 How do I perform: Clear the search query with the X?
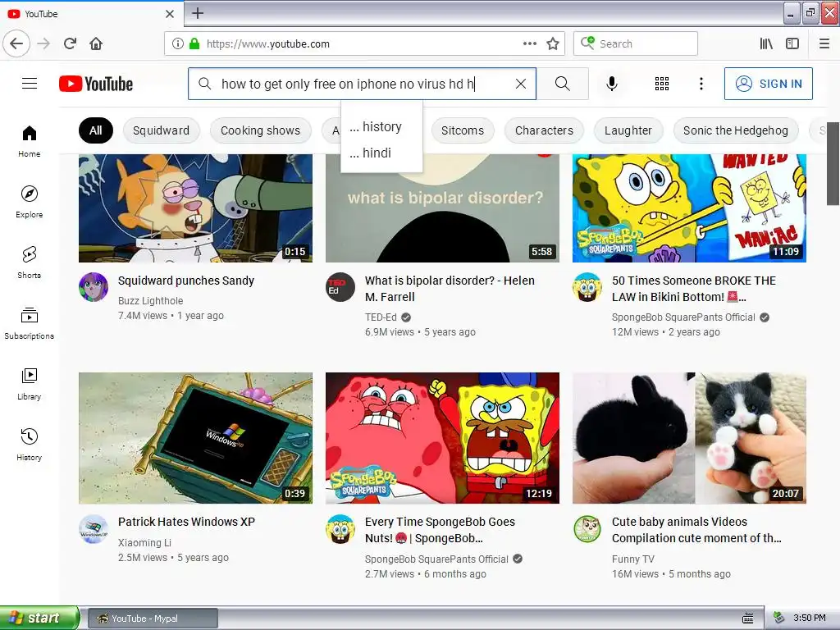(521, 84)
